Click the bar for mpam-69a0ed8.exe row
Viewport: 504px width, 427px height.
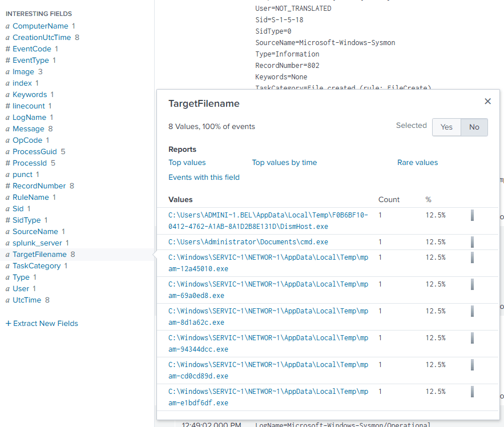472,284
